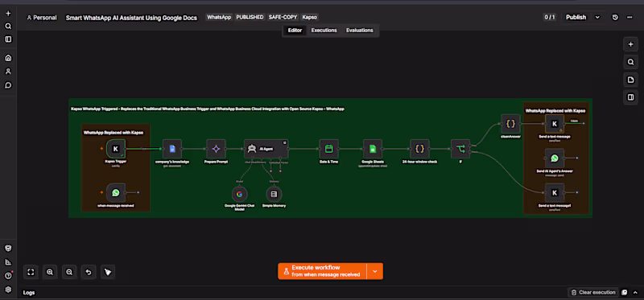Click the SAFE-COPY tag
Image resolution: width=644 pixels, height=300 pixels.
click(x=283, y=17)
